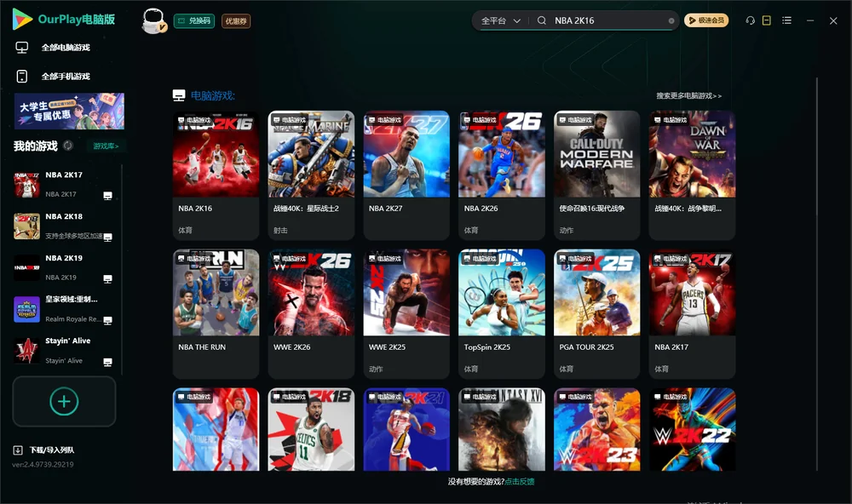
Task: Expand the 全平台 platform dropdown
Action: pyautogui.click(x=500, y=20)
